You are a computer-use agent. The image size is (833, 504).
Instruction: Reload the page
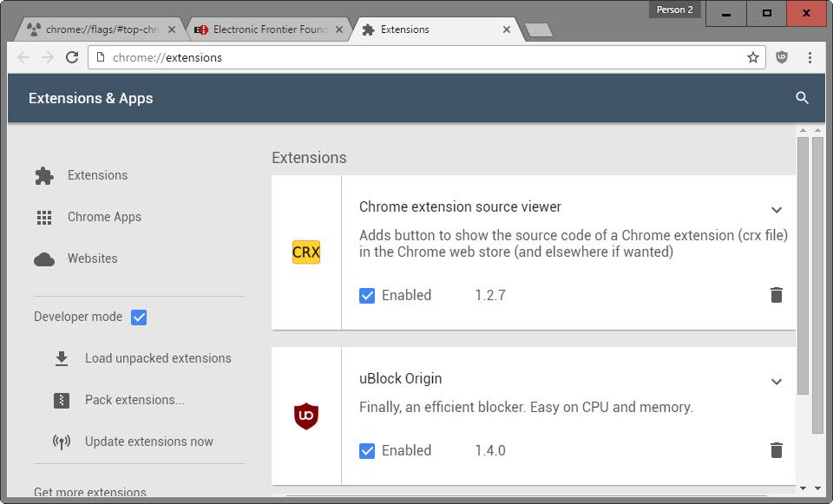click(72, 57)
